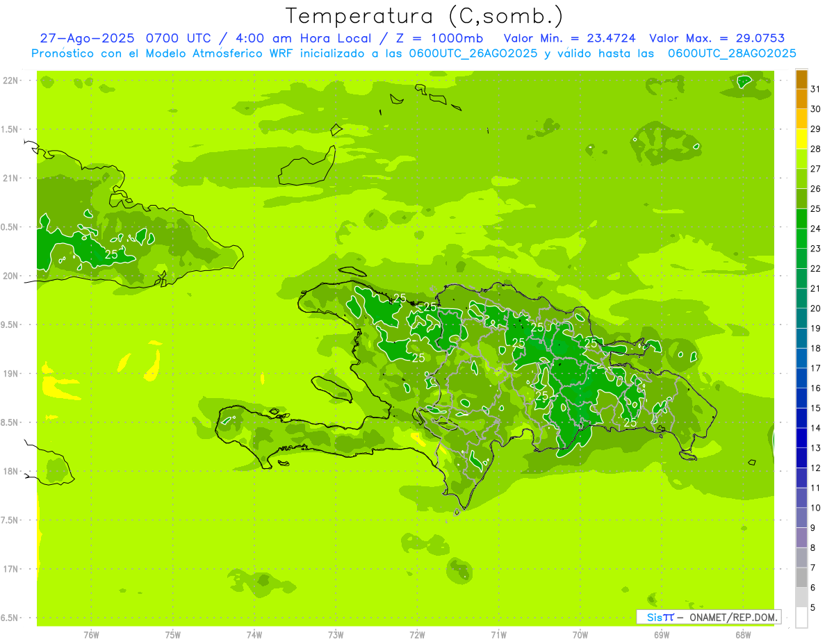The height and width of the screenshot is (644, 834).
Task: Click the '5' label on the color scale
Action: click(x=813, y=608)
